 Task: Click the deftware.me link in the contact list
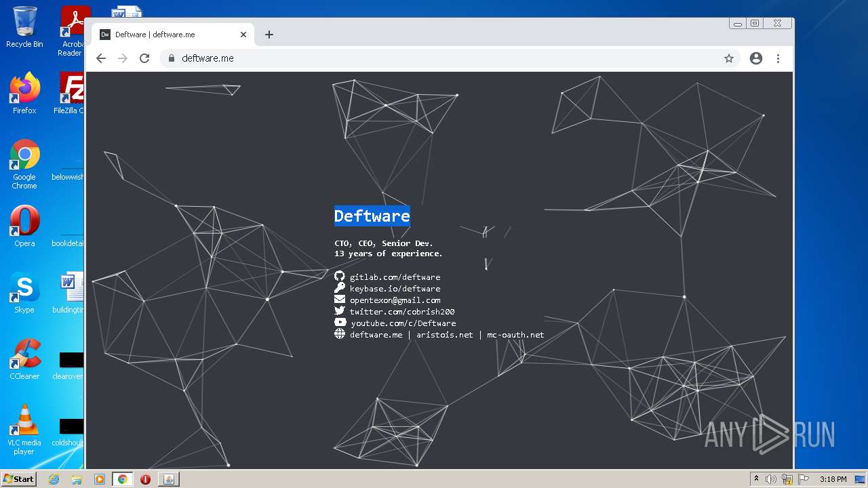coord(376,334)
